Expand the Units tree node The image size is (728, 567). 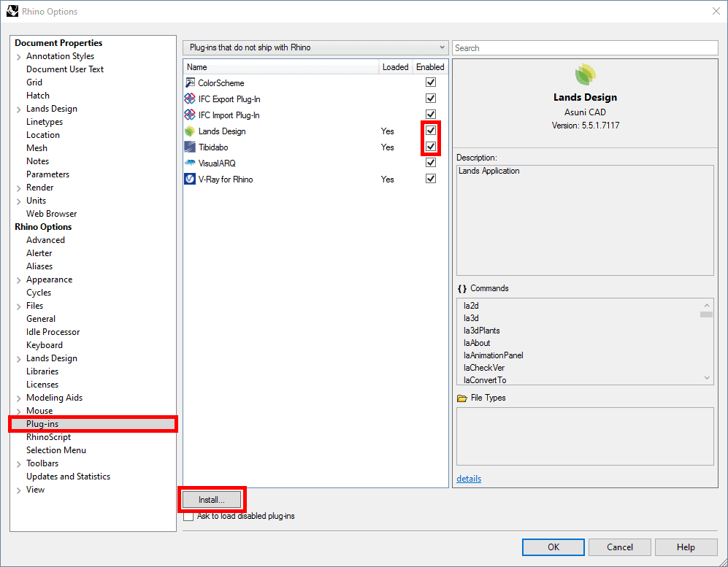point(18,201)
